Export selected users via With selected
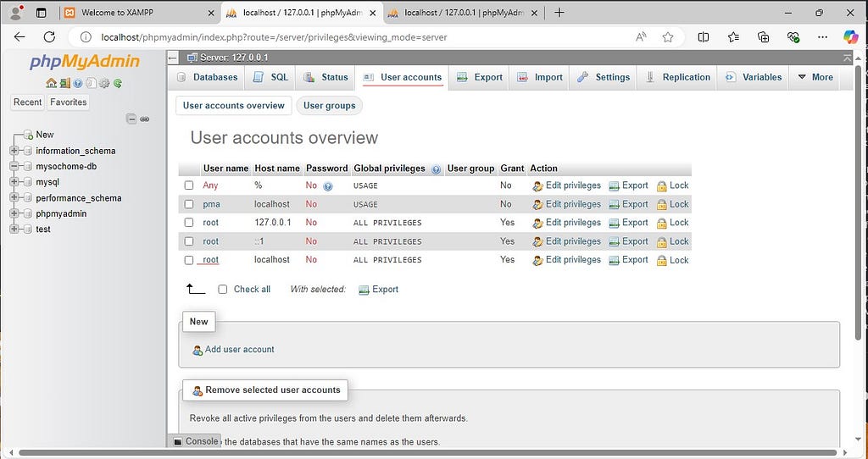Screen dimensions: 868x459 pyautogui.click(x=379, y=290)
